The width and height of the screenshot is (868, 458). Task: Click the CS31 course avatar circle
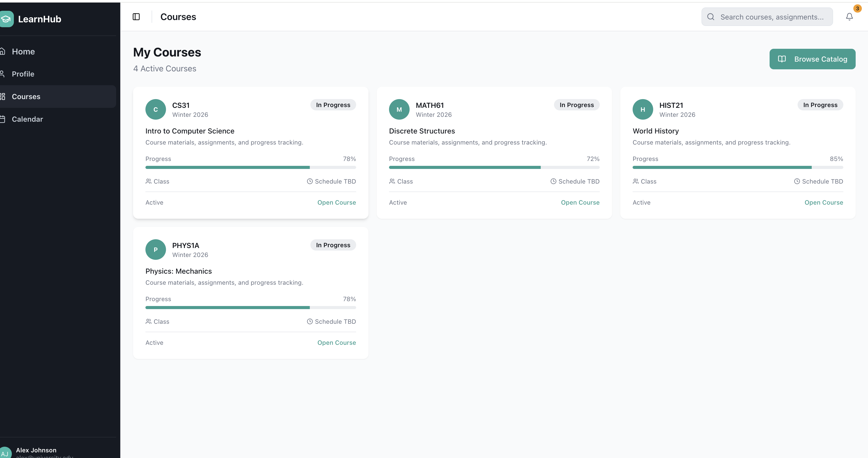155,109
